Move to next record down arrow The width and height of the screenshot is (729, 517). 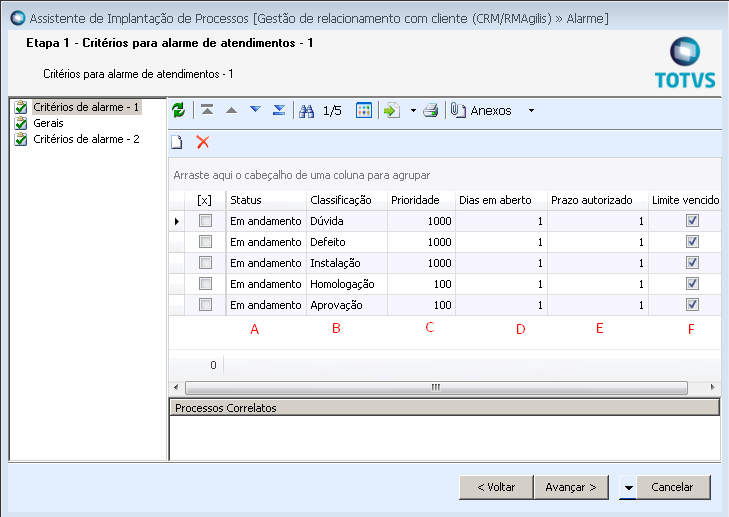(x=255, y=110)
